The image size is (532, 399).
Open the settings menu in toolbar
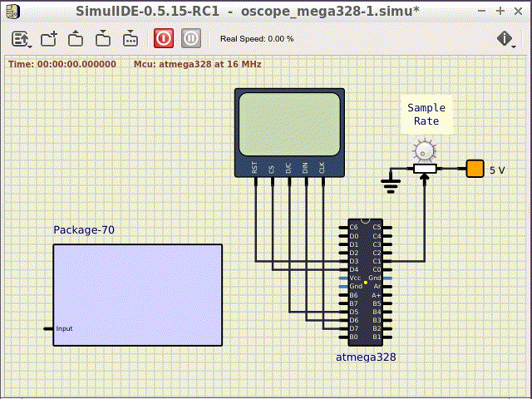(20, 39)
